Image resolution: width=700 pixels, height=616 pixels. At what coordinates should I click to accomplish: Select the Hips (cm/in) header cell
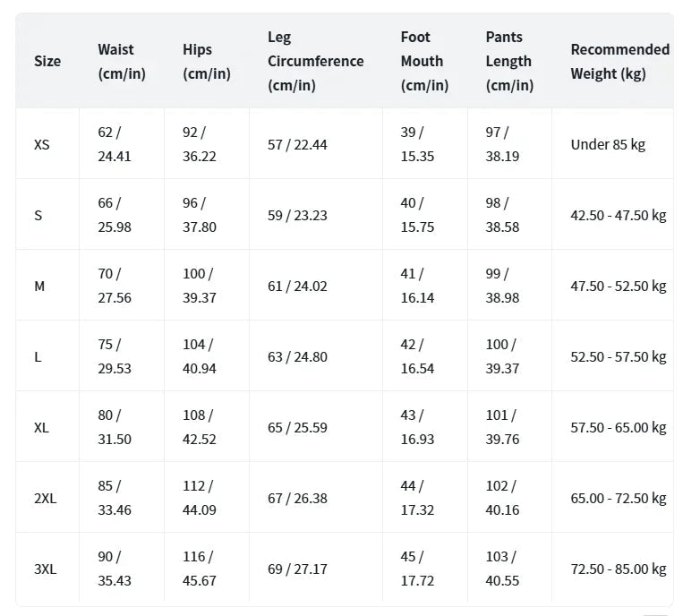[x=206, y=62]
